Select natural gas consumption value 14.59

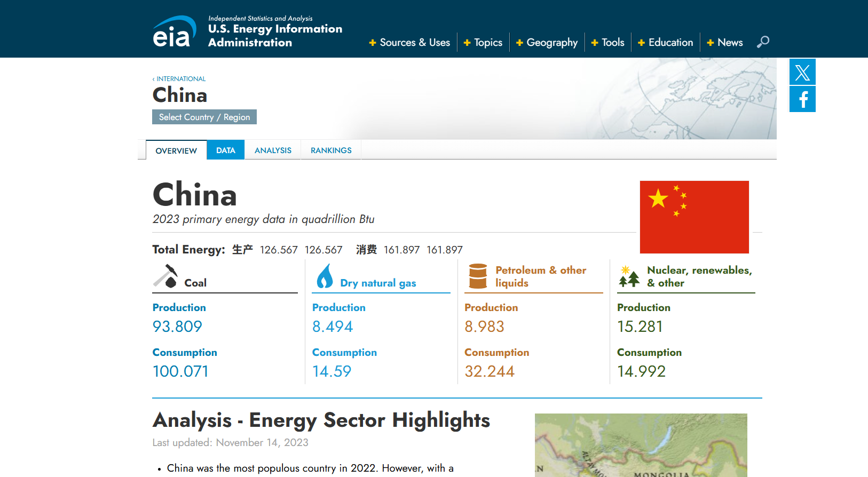332,371
